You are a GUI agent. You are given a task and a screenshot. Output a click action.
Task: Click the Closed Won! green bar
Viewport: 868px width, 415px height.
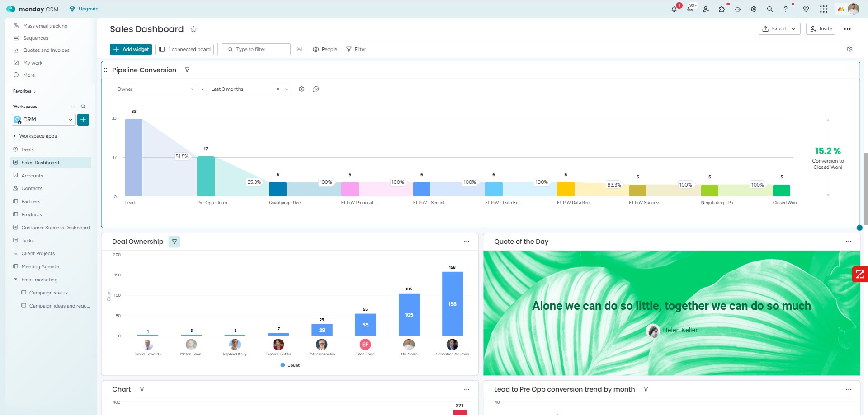(782, 191)
